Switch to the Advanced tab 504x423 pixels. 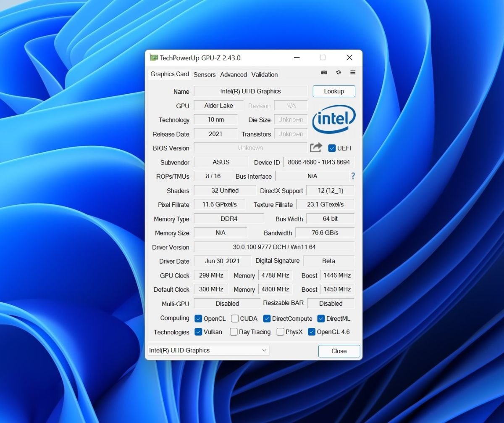coord(234,74)
